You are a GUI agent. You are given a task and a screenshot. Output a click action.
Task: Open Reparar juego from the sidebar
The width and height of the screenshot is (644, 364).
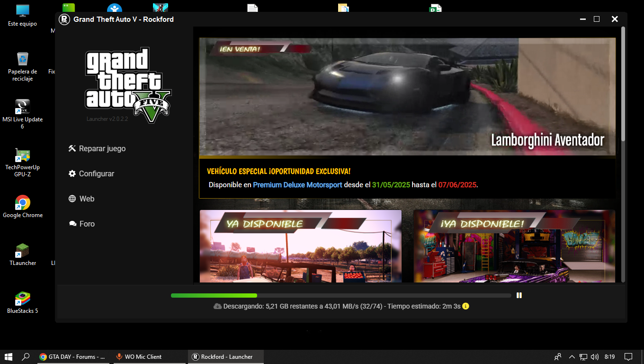coord(97,148)
